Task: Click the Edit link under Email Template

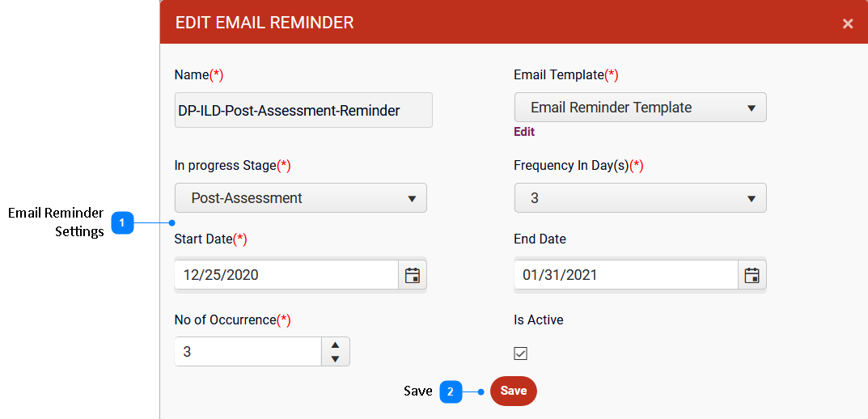Action: click(x=524, y=132)
